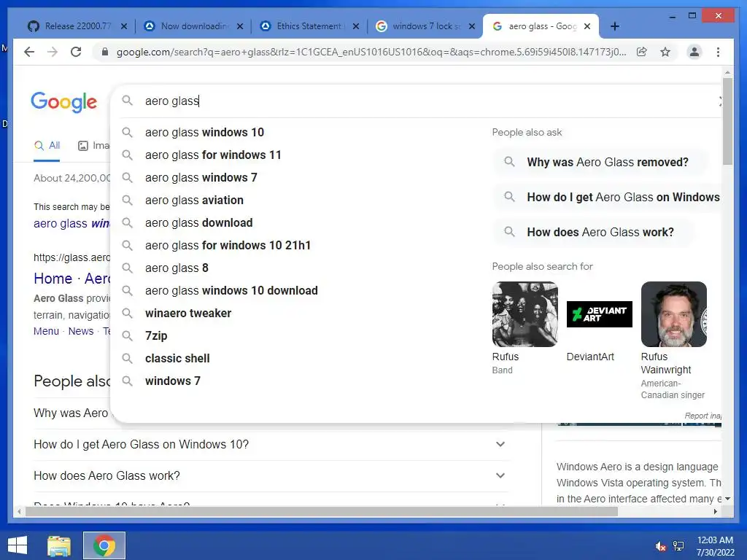Open the 'Menu' sitelink under first result

(x=46, y=331)
